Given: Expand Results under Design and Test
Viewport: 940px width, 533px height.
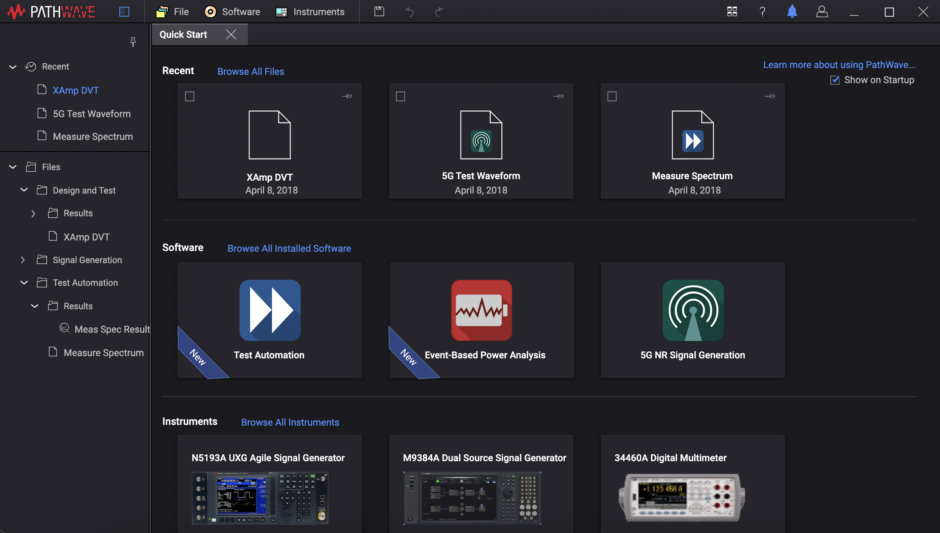Looking at the screenshot, I should click(x=34, y=213).
